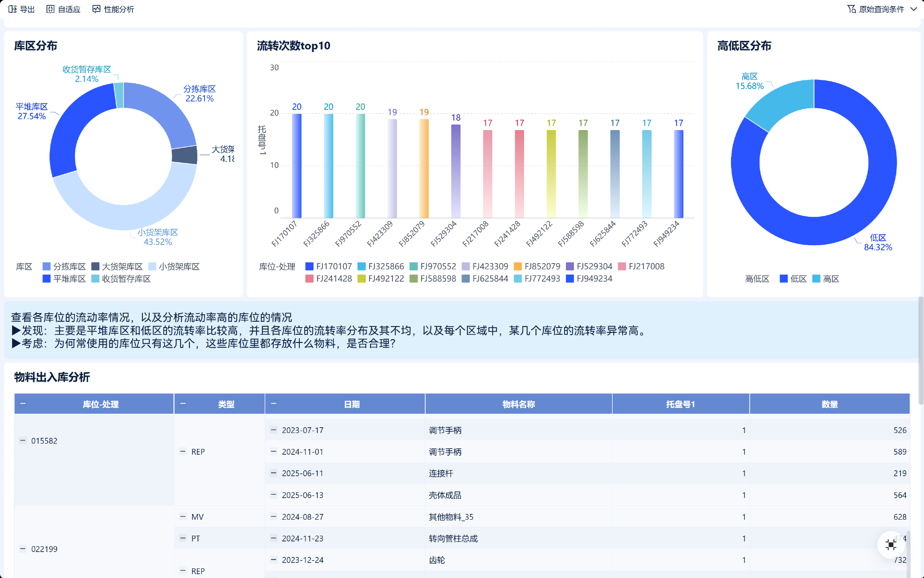Click the FJ170107 bar in the top10 chart

(x=297, y=166)
